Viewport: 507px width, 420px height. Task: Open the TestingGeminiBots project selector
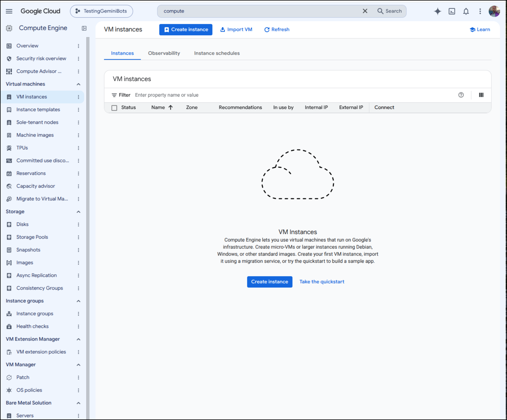[x=101, y=11]
